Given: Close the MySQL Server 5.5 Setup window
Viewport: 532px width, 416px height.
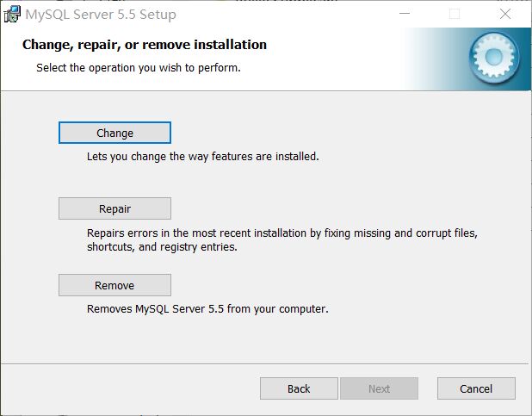Looking at the screenshot, I should (x=505, y=14).
